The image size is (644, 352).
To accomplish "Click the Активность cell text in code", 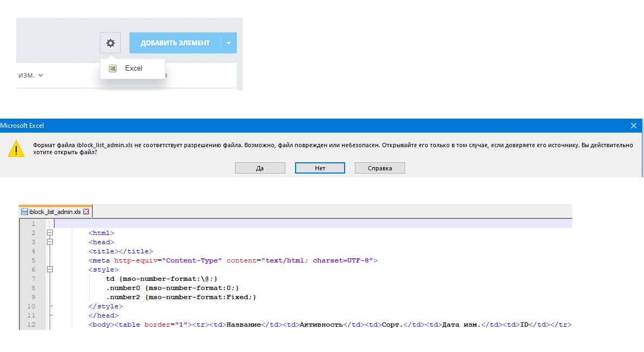I will point(321,325).
